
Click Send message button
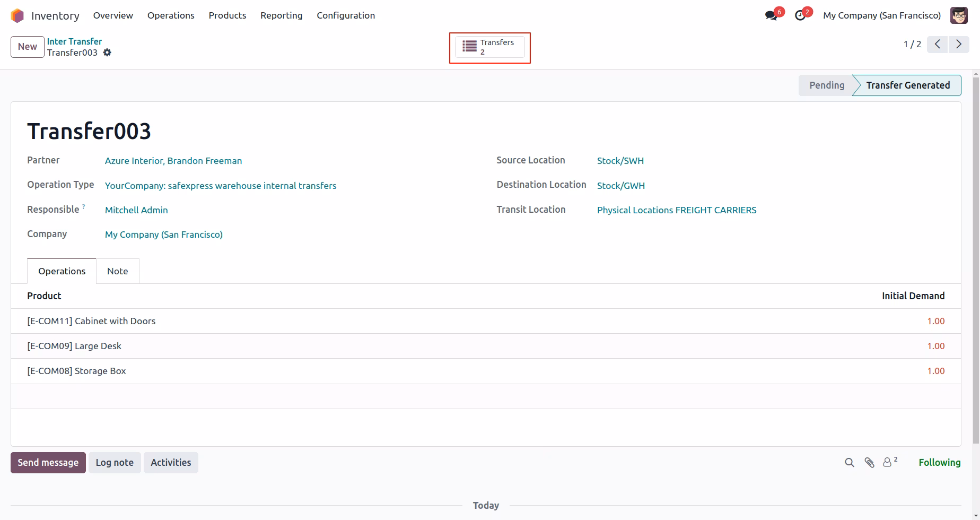pos(48,463)
